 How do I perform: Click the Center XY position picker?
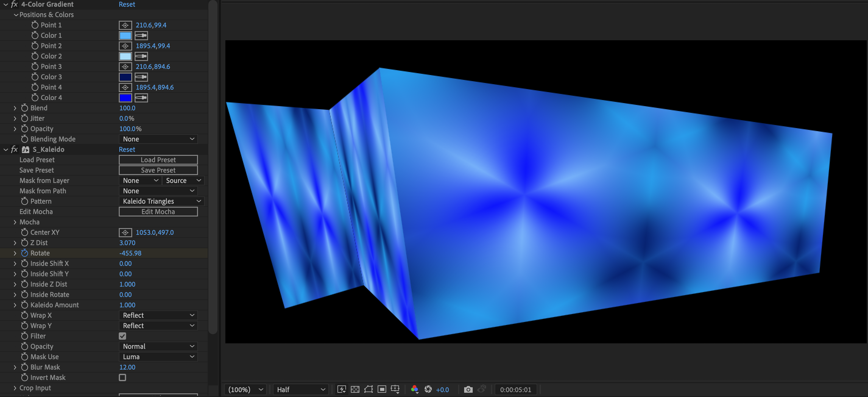[125, 232]
